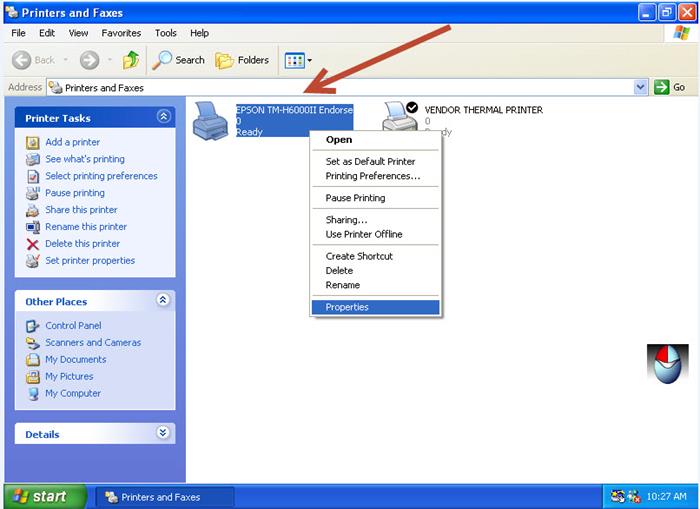Open the Views dropdown button
The height and width of the screenshot is (509, 700).
298,60
